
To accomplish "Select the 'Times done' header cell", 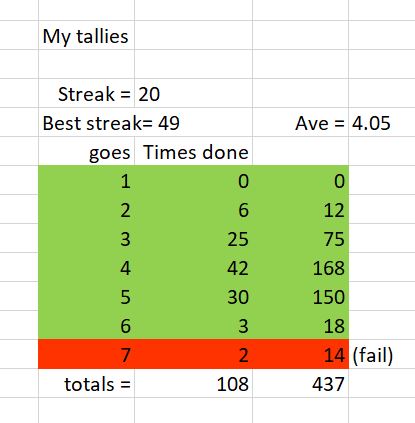I will coord(193,151).
